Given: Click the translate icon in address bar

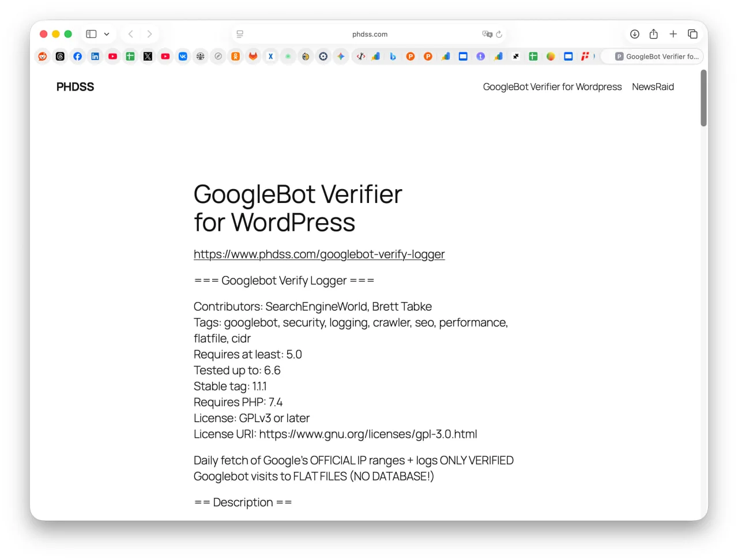Looking at the screenshot, I should tap(487, 35).
